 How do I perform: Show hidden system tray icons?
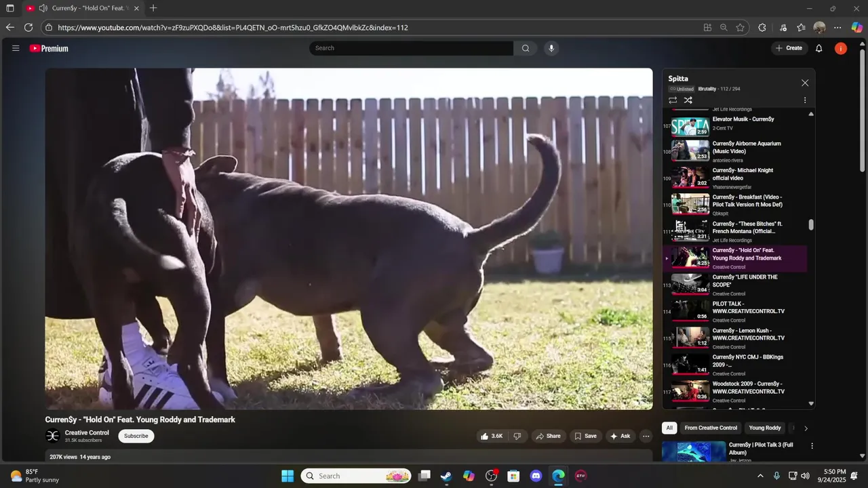(760, 476)
